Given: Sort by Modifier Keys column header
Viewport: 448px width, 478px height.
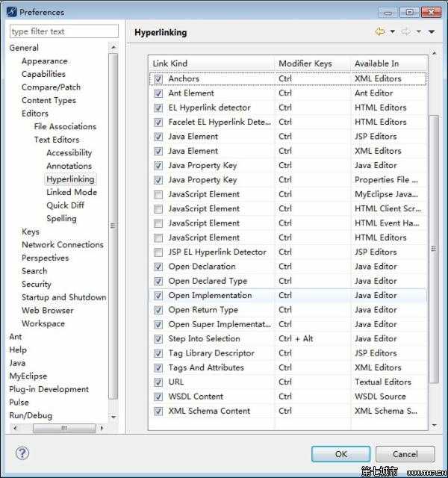Looking at the screenshot, I should point(312,63).
